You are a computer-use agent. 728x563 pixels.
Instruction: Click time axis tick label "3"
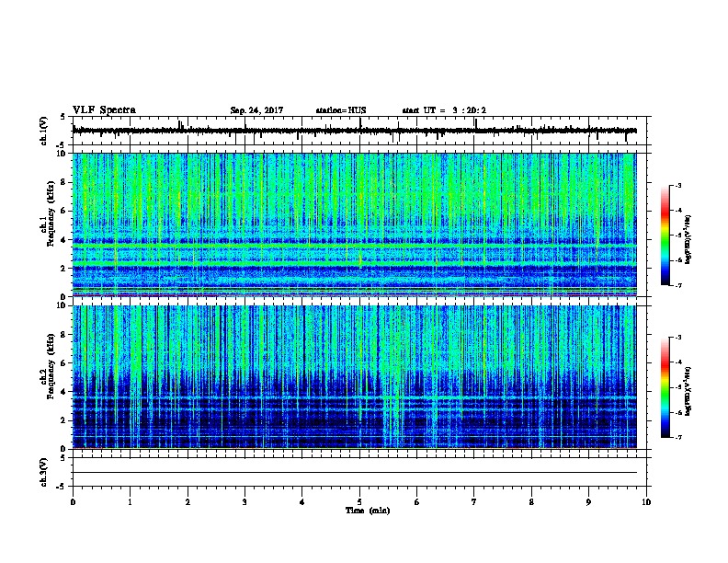245,502
